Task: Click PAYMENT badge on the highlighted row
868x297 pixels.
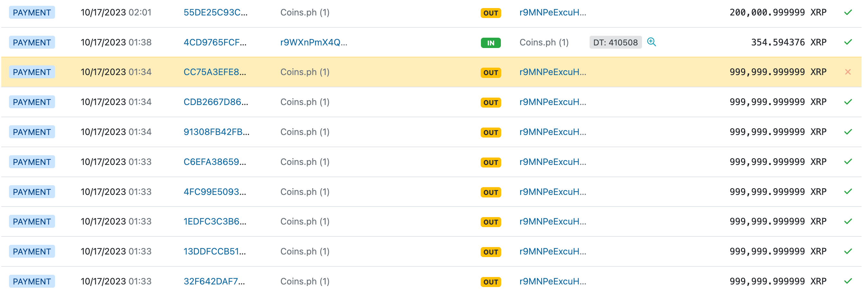Action: pyautogui.click(x=32, y=72)
